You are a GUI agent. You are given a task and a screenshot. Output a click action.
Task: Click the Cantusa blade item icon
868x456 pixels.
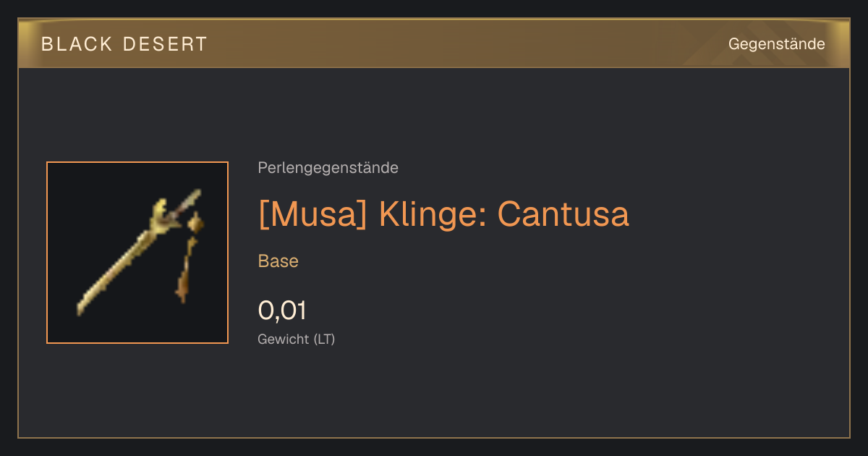tap(137, 253)
